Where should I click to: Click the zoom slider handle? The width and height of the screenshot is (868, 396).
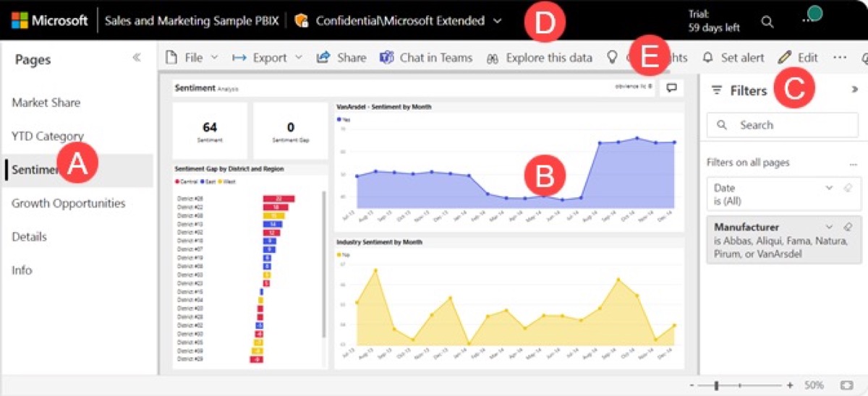point(718,385)
